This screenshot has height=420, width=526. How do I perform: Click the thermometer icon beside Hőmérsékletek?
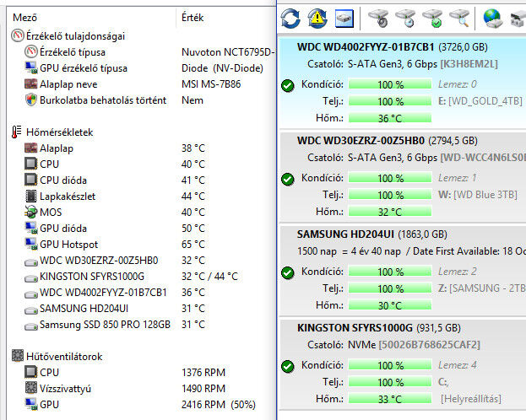click(16, 132)
